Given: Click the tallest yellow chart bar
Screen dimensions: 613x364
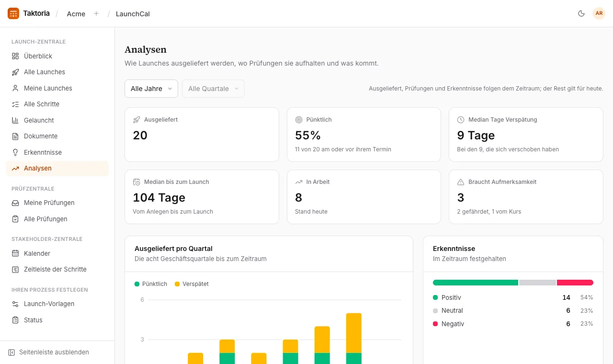Looking at the screenshot, I should tap(354, 333).
